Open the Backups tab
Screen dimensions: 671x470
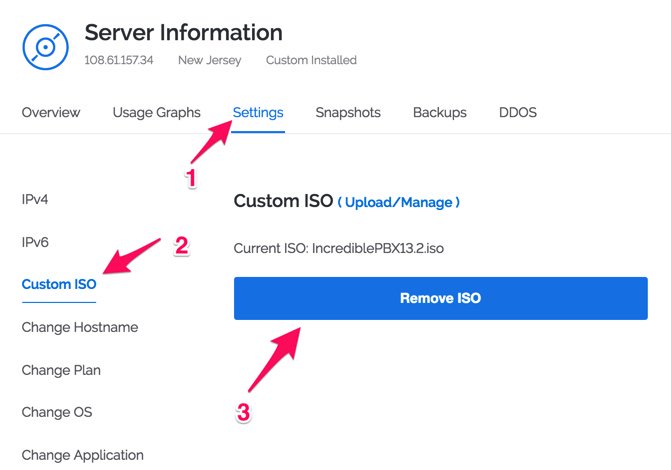click(439, 113)
